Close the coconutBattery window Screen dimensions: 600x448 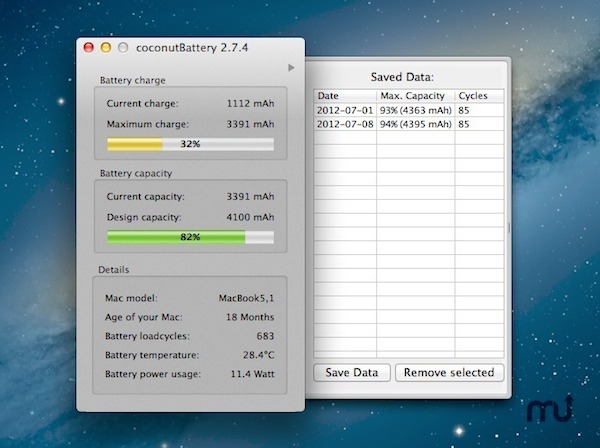[88, 47]
